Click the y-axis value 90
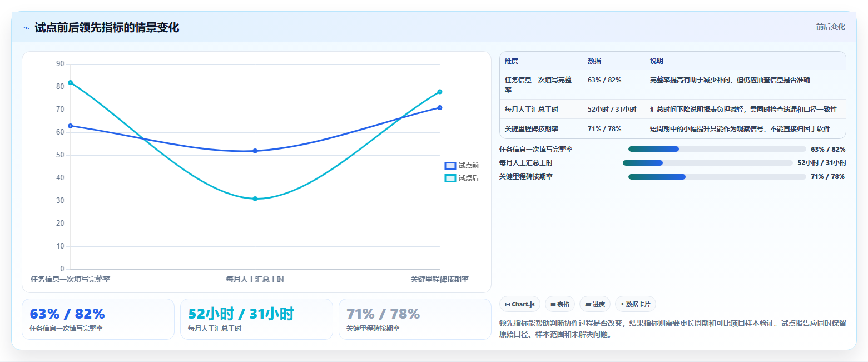This screenshot has height=362, width=868. [60, 64]
